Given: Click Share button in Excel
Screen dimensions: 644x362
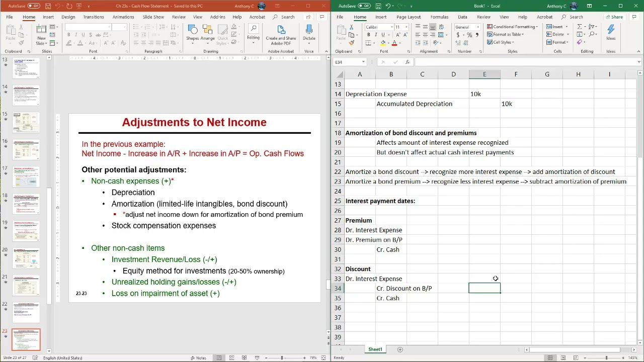Looking at the screenshot, I should (614, 17).
